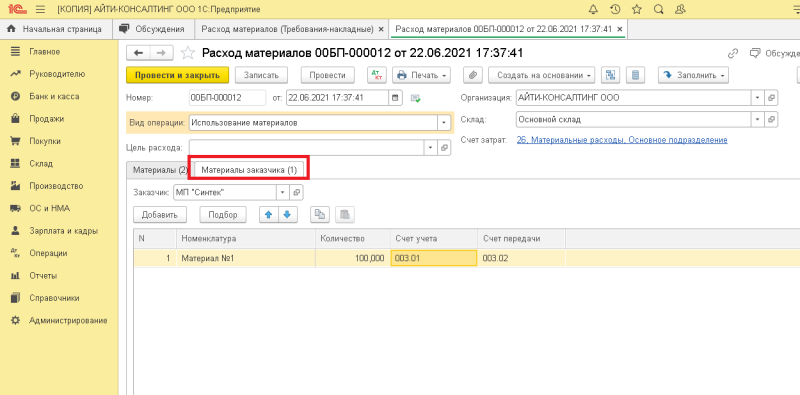The width and height of the screenshot is (800, 395).
Task: Click Номенклатура column header
Action: (246, 239)
